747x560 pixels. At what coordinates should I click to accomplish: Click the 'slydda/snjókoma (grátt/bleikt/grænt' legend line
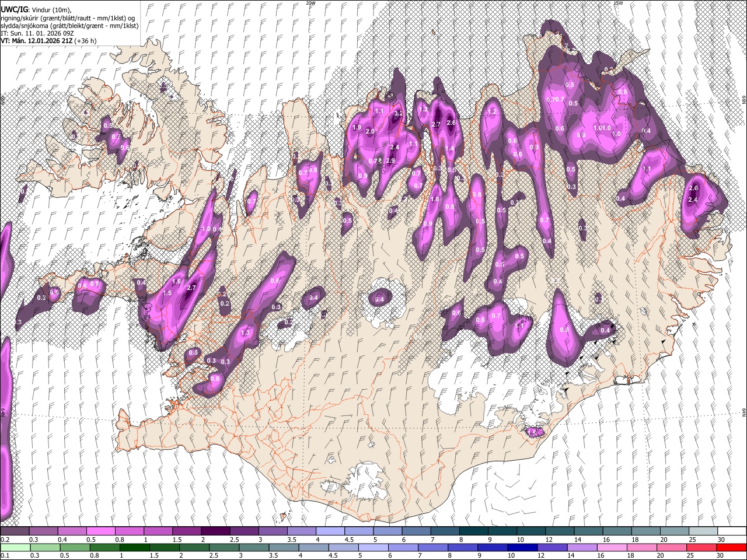pyautogui.click(x=69, y=26)
